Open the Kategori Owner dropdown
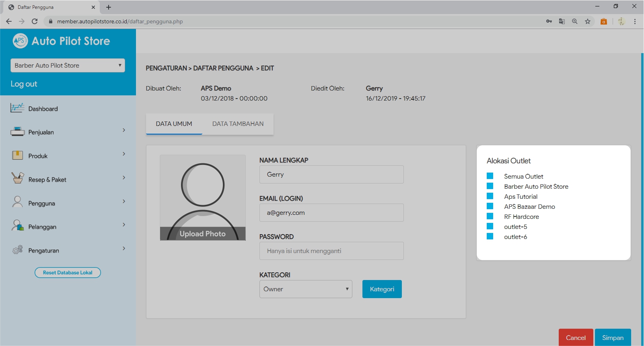 click(x=306, y=289)
